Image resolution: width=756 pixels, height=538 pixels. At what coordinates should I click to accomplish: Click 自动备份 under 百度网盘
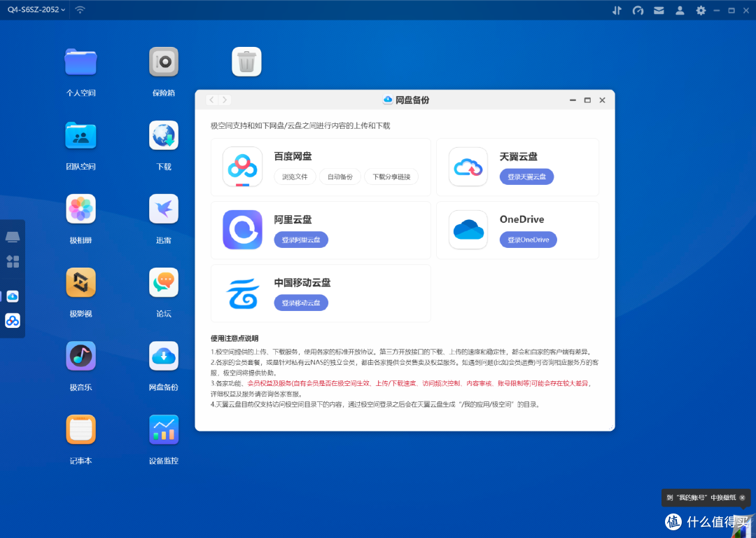pos(340,177)
